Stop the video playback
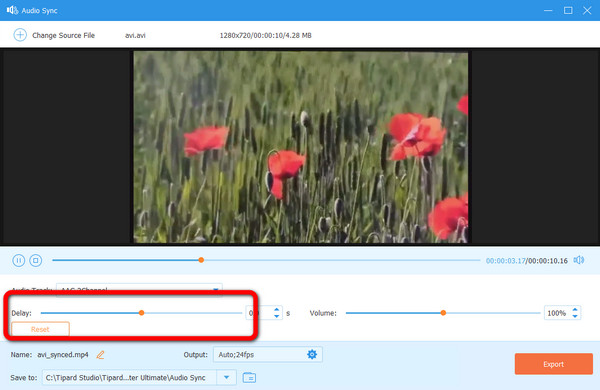The width and height of the screenshot is (600, 390). [x=36, y=260]
